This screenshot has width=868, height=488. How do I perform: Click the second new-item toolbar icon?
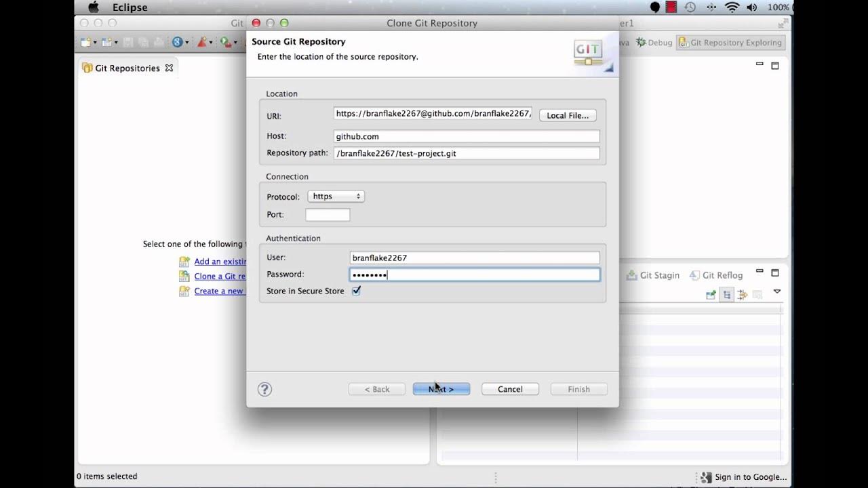pyautogui.click(x=107, y=42)
